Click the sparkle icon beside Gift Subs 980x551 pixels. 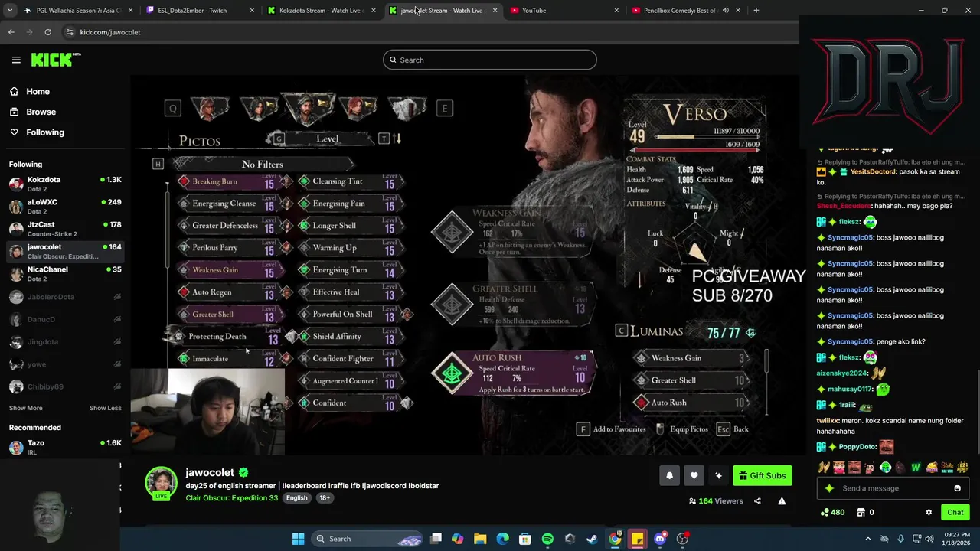[x=718, y=475]
